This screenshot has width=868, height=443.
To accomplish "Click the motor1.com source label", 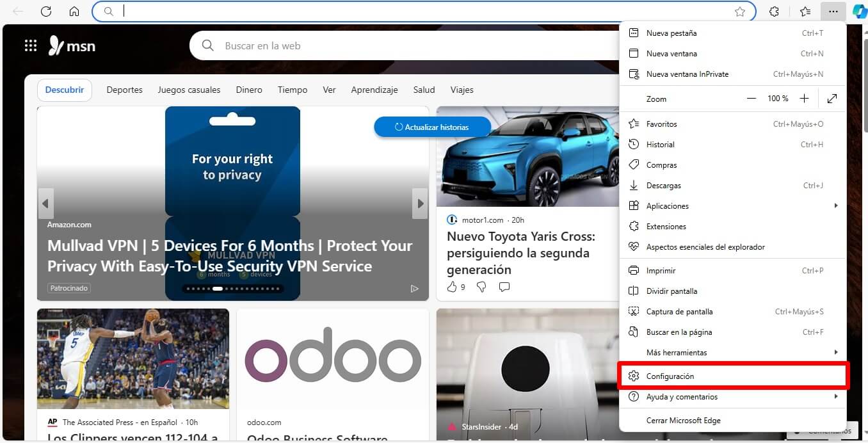I will pos(483,220).
